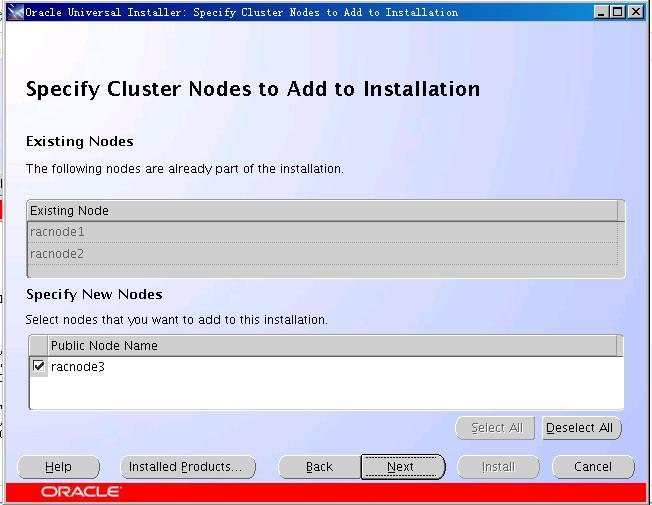Open the installer Help
This screenshot has width=652, height=505.
(x=58, y=467)
